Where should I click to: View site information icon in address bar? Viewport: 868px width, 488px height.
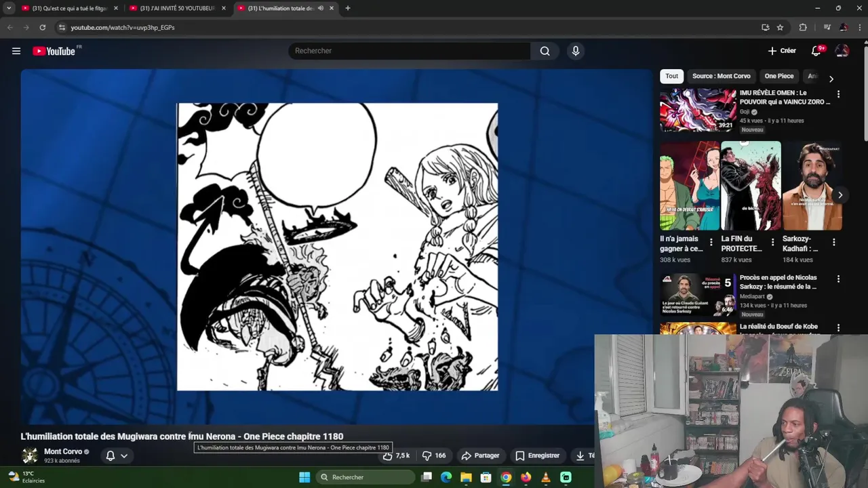pos(61,27)
